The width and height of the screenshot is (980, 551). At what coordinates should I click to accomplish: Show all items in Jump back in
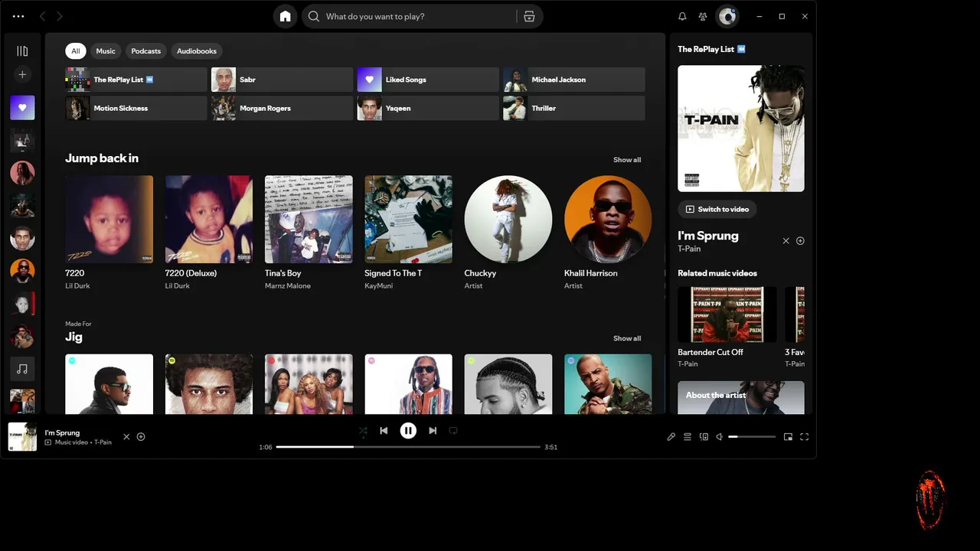(627, 160)
